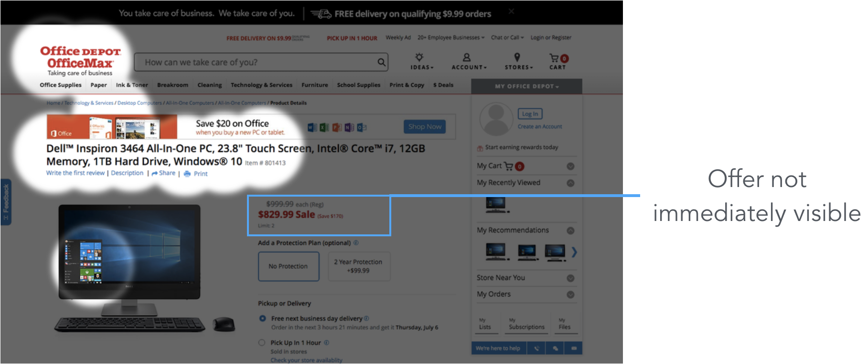The height and width of the screenshot is (364, 868).
Task: Click the email icon in help bar
Action: click(574, 348)
